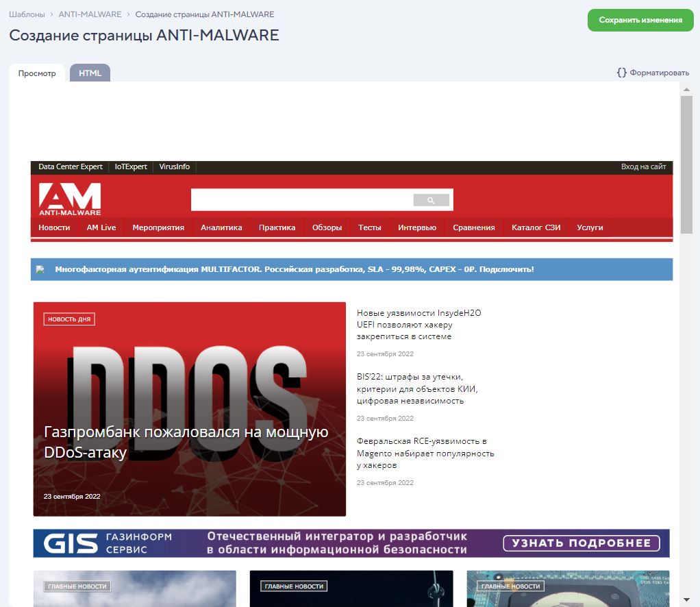Screen dimensions: 700x607
Task: Click the Форматировать text link
Action: tap(659, 73)
